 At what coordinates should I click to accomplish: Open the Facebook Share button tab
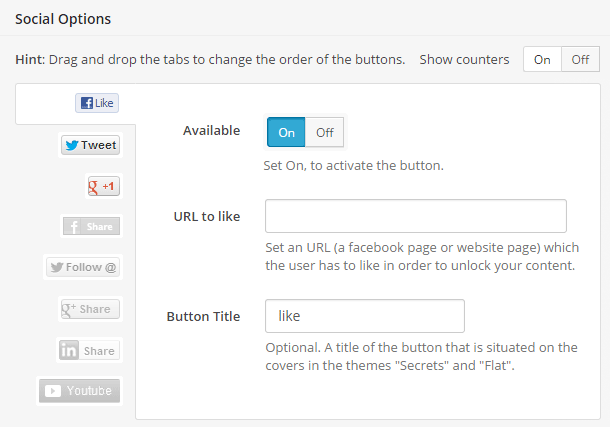pyautogui.click(x=90, y=227)
